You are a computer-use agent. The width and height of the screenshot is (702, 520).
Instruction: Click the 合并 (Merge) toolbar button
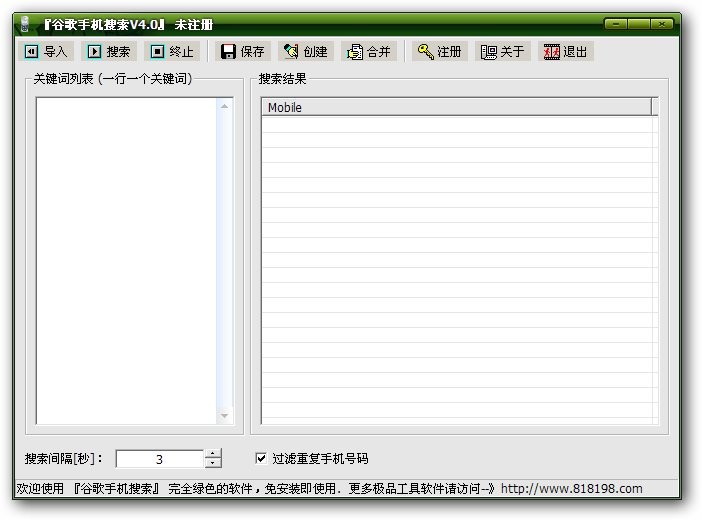pos(369,52)
